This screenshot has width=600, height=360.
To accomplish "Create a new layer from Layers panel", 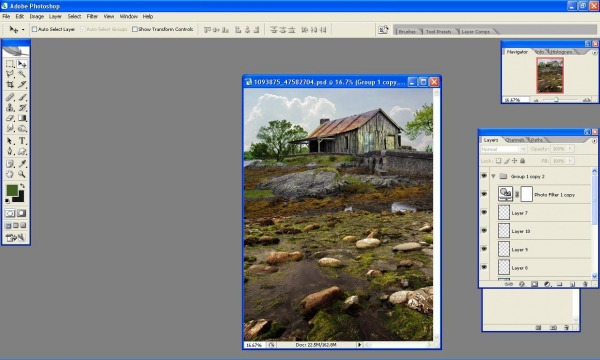I will point(572,284).
